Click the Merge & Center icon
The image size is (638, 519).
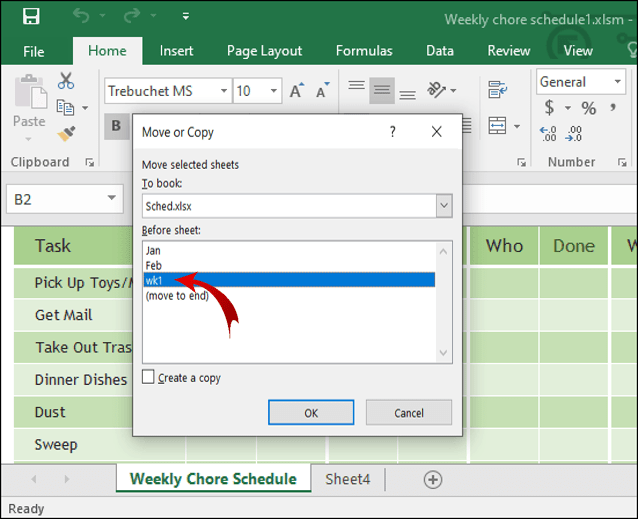tap(497, 126)
